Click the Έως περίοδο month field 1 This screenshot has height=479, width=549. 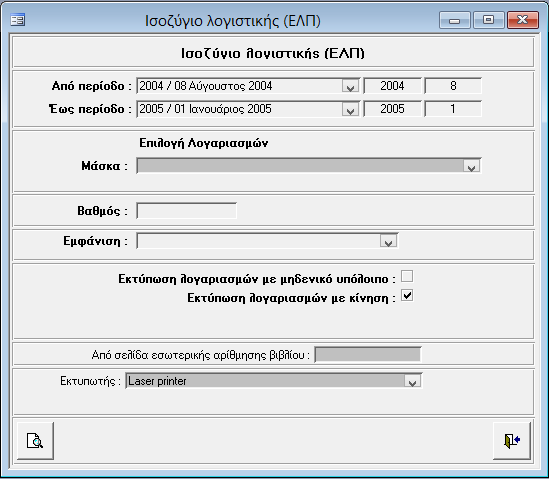click(x=453, y=109)
